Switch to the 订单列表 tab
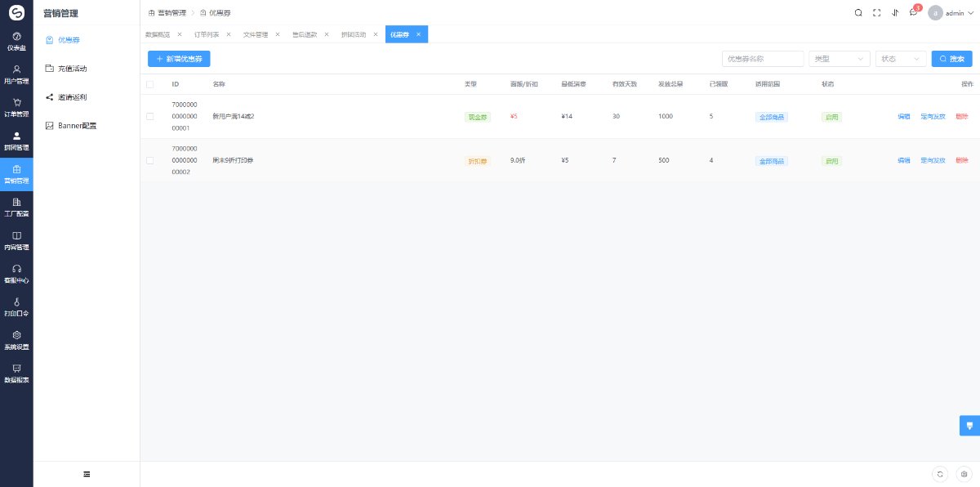The height and width of the screenshot is (487, 980). coord(207,34)
